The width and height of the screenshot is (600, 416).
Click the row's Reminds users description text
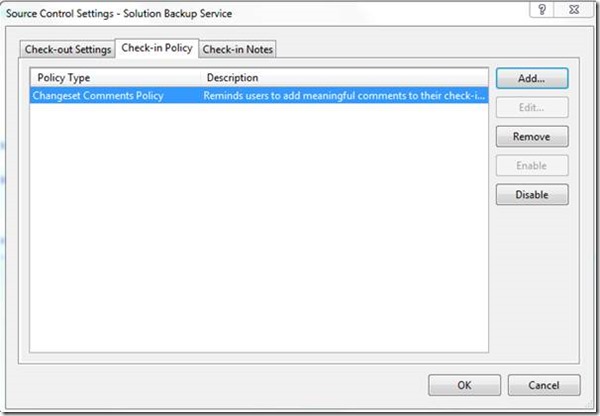click(344, 95)
